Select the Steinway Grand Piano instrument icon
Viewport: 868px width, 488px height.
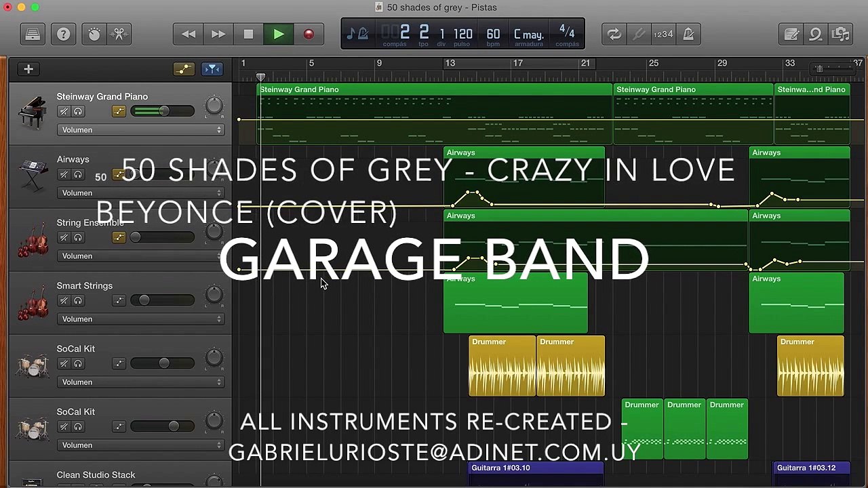click(x=32, y=113)
